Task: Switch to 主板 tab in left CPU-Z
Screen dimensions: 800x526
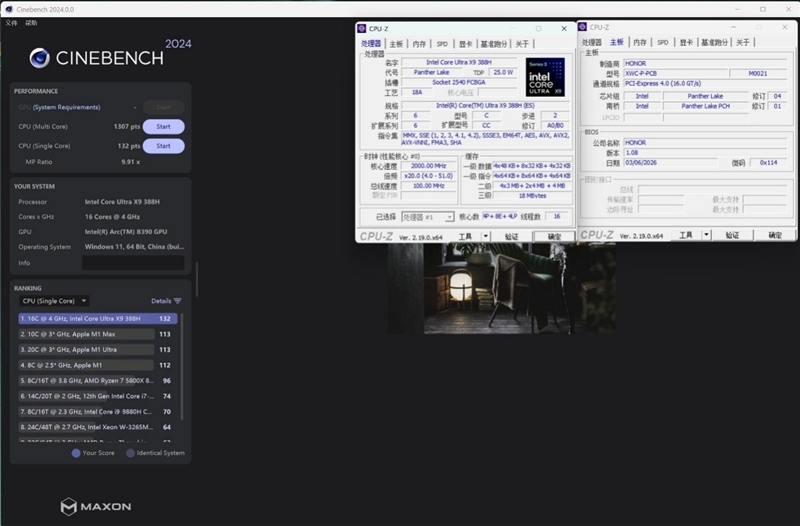Action: point(396,44)
